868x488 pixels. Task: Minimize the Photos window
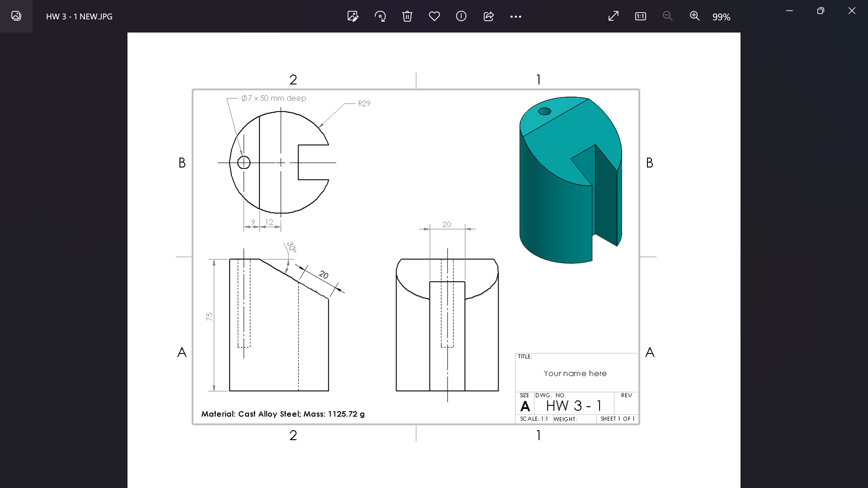click(x=790, y=10)
